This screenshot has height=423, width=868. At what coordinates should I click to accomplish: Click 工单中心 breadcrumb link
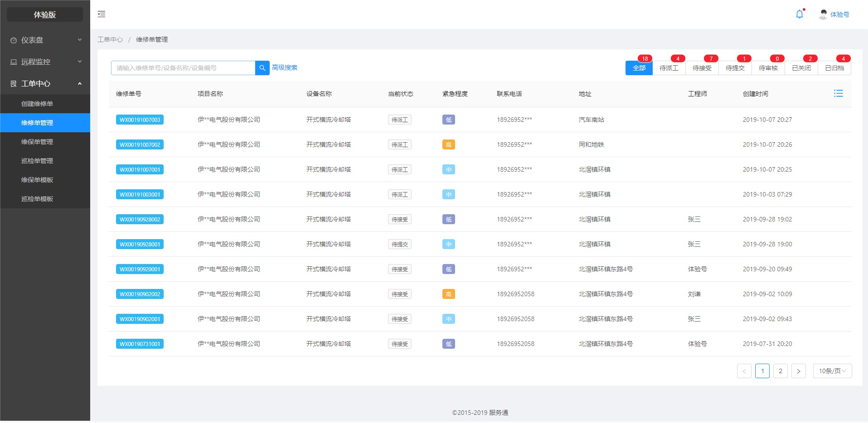click(x=110, y=39)
